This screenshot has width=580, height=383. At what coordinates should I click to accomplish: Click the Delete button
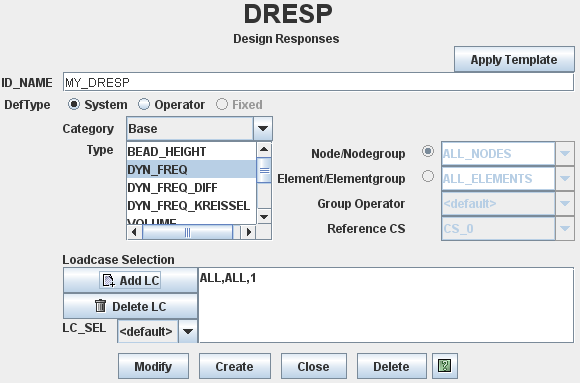point(391,366)
